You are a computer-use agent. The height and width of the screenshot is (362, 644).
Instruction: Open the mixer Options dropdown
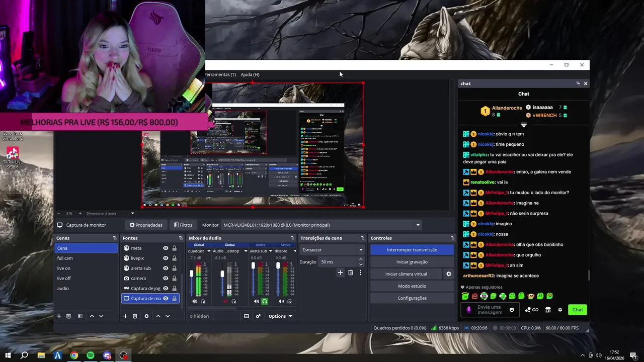pos(280,316)
